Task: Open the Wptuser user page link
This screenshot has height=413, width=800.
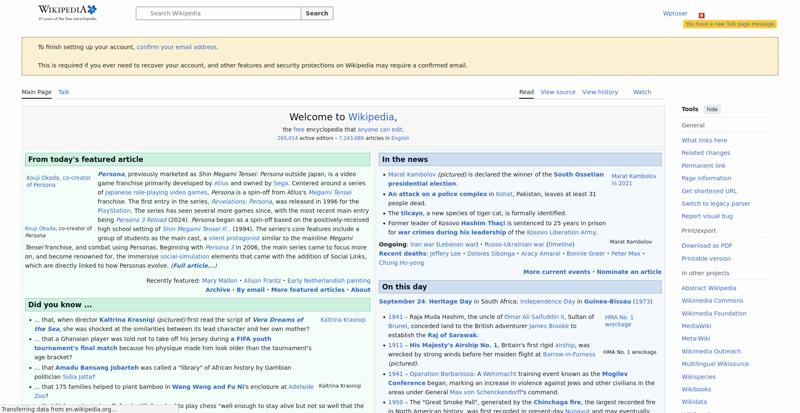Action: click(x=675, y=13)
